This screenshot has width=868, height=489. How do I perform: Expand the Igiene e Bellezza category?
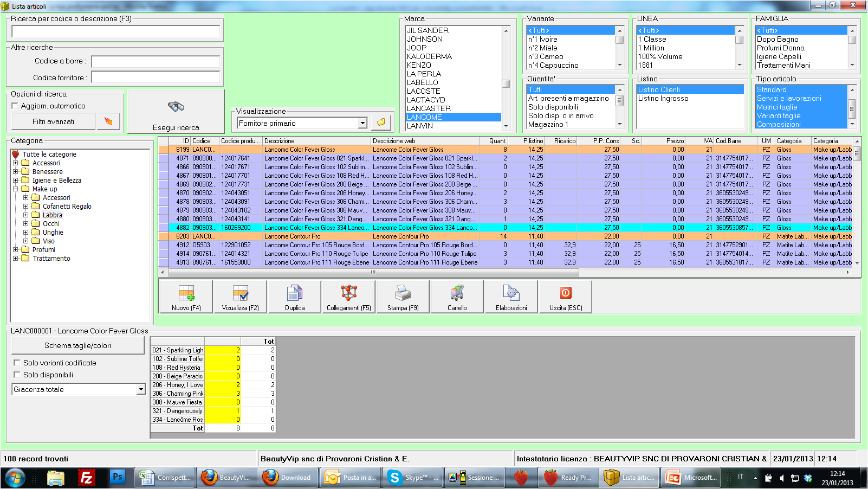[x=16, y=180]
